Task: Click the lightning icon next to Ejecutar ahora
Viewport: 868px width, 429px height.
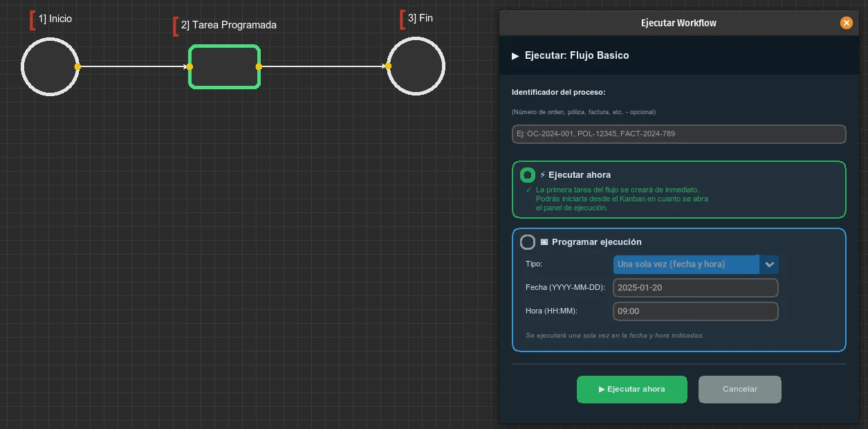Action: [x=543, y=175]
